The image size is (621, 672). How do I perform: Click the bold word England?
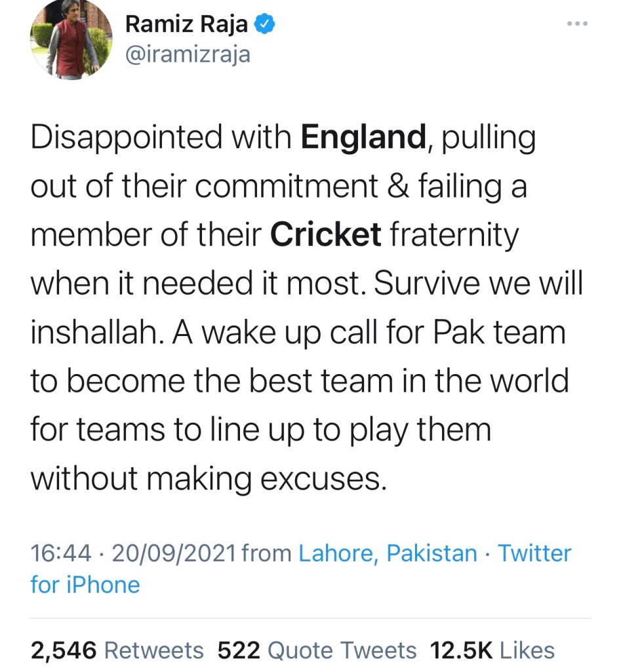363,138
